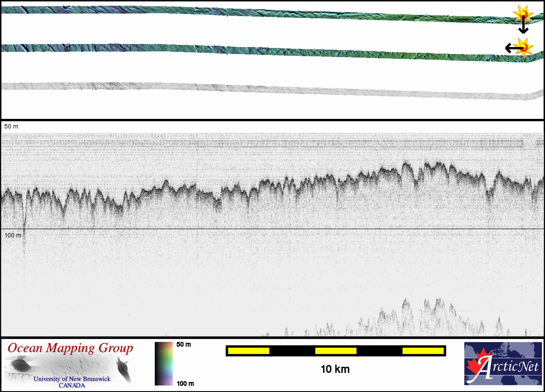Pick the depth color legend gradient
The image size is (545, 392).
click(163, 364)
